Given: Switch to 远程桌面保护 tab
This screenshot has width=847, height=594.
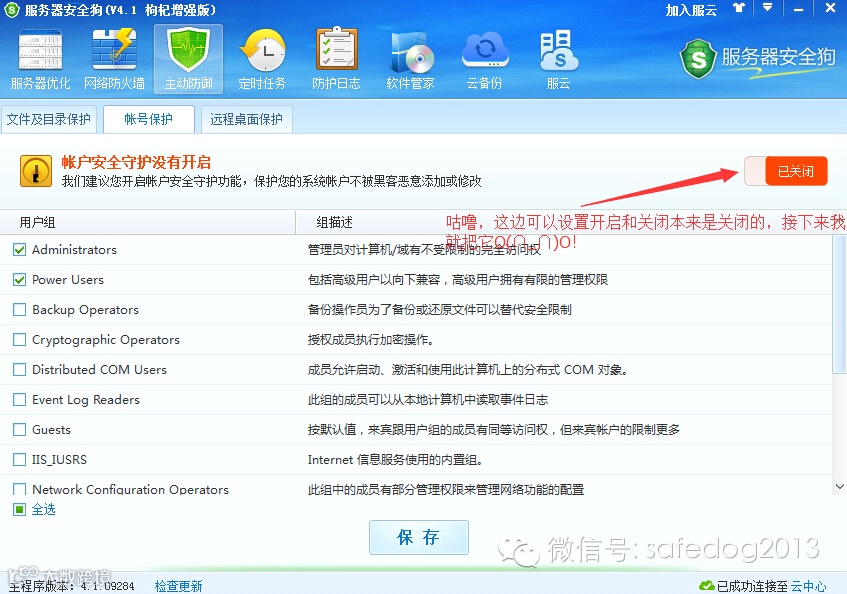Looking at the screenshot, I should pos(246,119).
